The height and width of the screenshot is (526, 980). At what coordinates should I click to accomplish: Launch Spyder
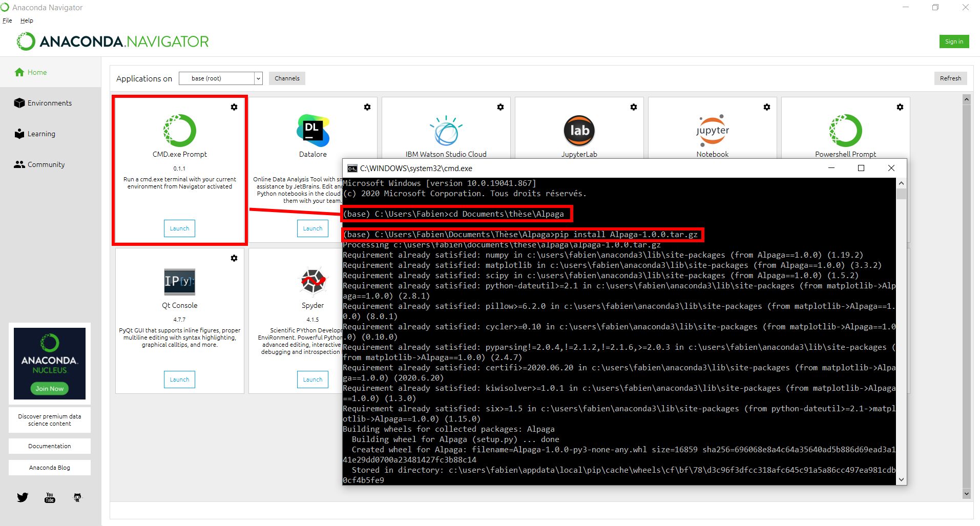tap(312, 380)
